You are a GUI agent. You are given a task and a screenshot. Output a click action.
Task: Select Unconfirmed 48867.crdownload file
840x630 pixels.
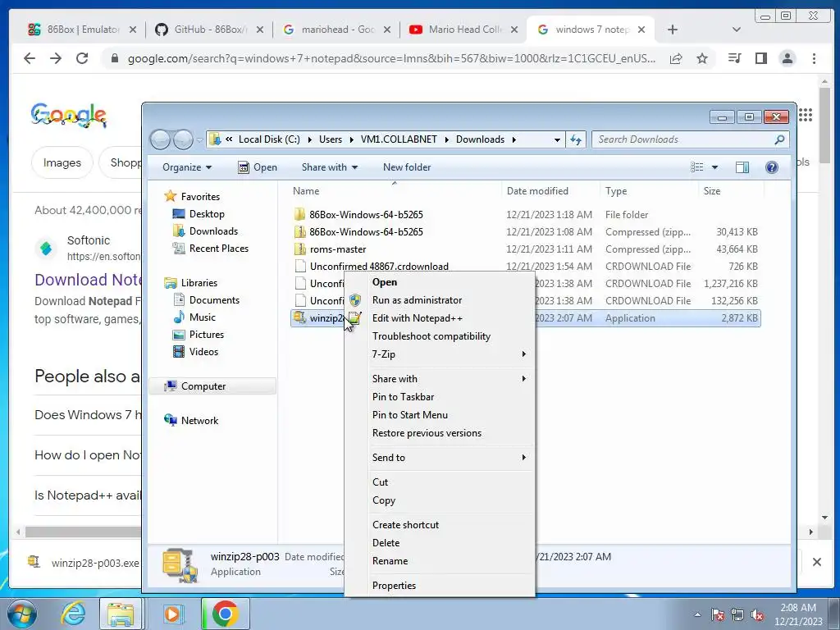[379, 267]
